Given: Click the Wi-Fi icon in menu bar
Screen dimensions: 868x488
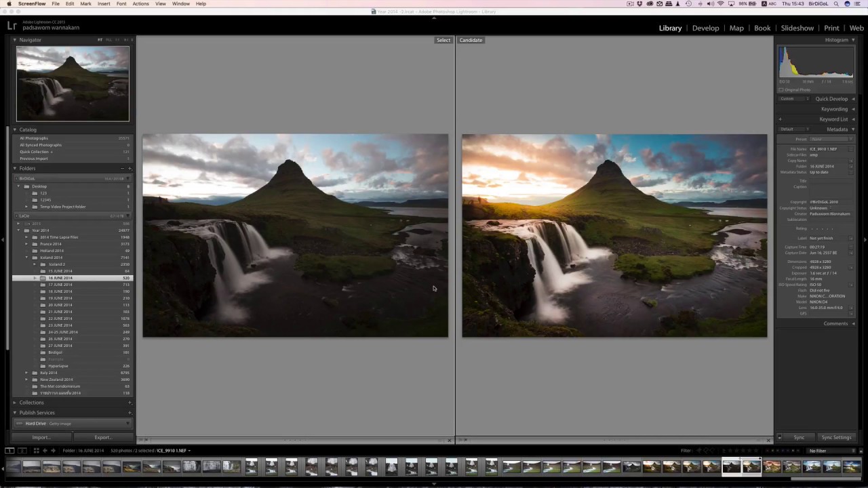Looking at the screenshot, I should point(720,3).
